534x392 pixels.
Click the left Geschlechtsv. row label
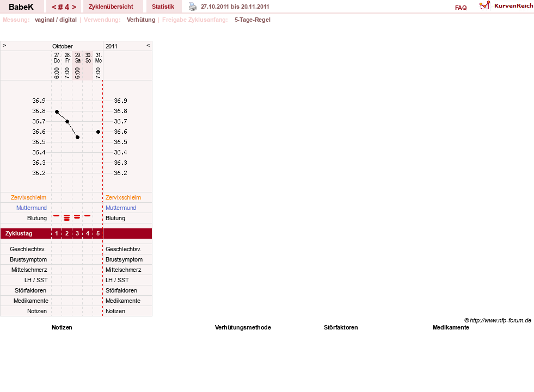coord(28,249)
